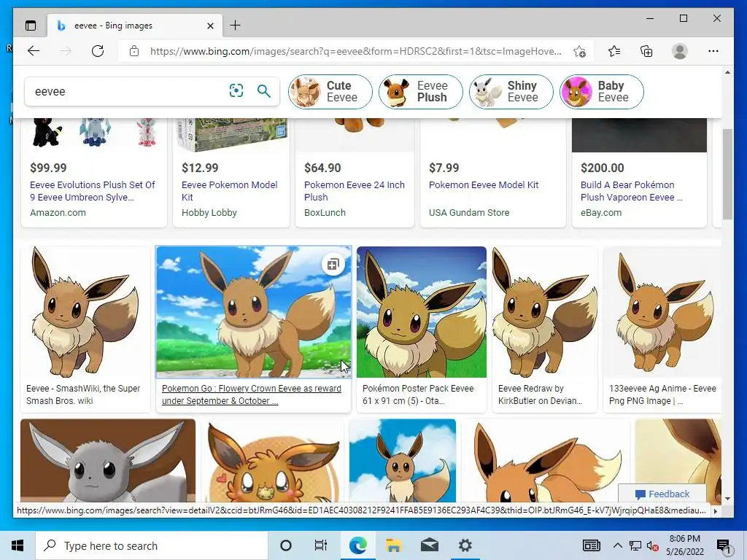Open the Edge tab actions menu icon

(x=31, y=26)
